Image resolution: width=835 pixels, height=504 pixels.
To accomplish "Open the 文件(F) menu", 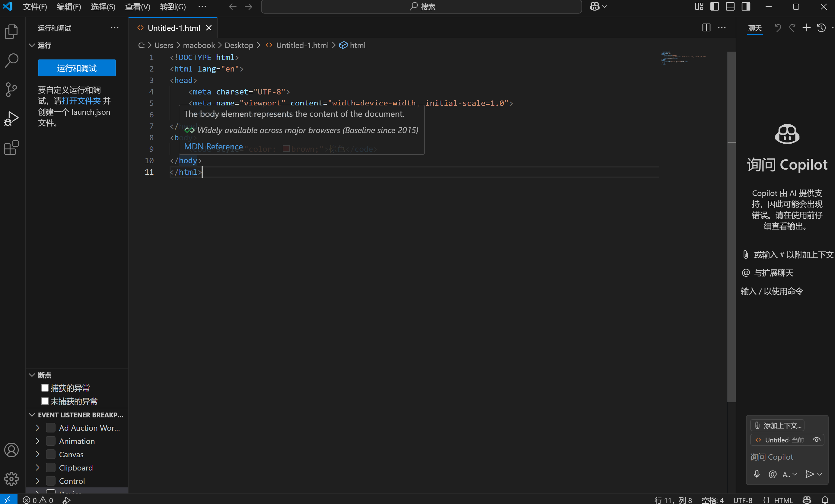I will coord(35,6).
